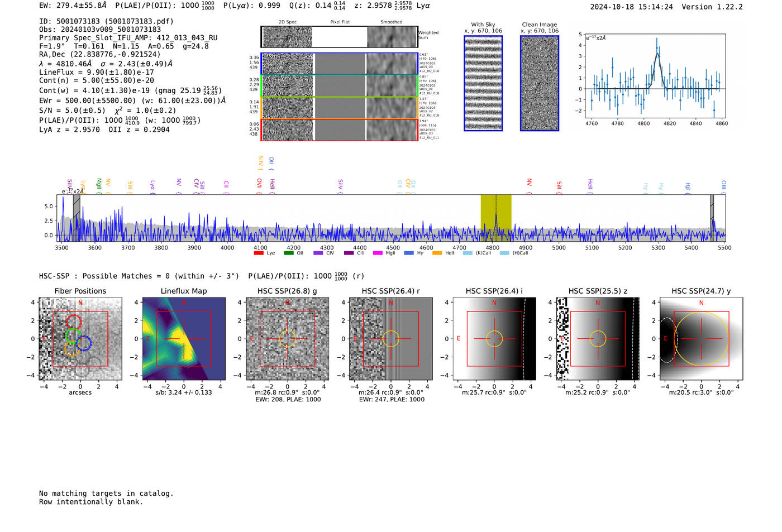Select the red-outlined 2D fiber spectrum row
Screen dimensions: 782x532
coord(339,130)
